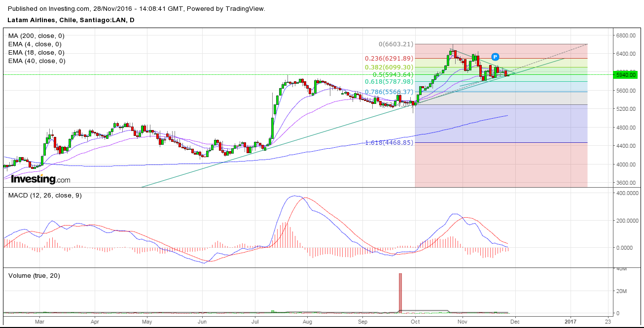Select the EMA (4, close, 0) indicator label
This screenshot has width=644, height=328.
pos(35,44)
